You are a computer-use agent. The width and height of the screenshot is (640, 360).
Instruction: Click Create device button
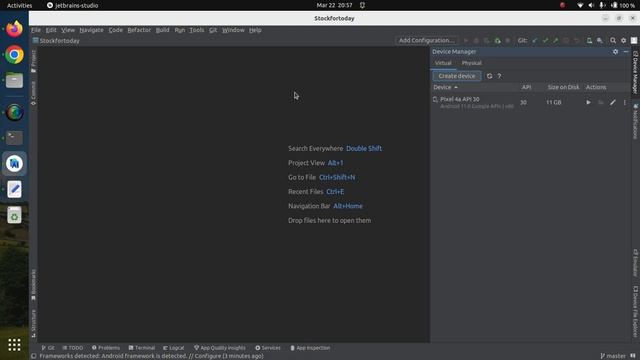pyautogui.click(x=457, y=76)
